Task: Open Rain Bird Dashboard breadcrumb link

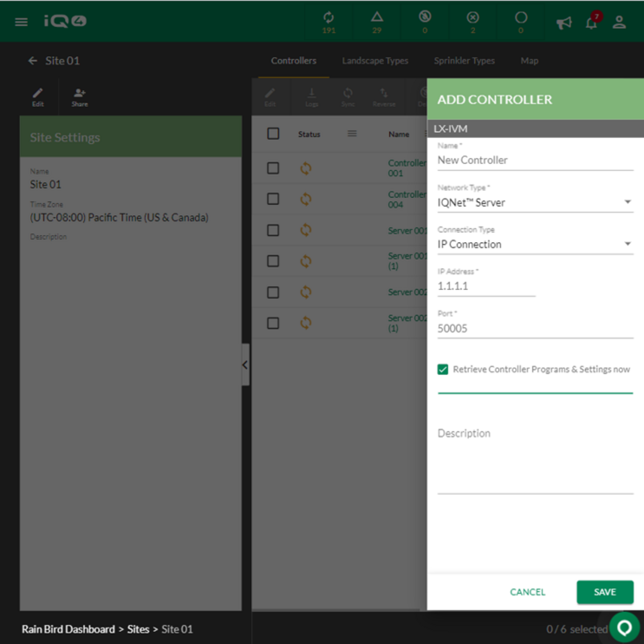Action: tap(68, 629)
